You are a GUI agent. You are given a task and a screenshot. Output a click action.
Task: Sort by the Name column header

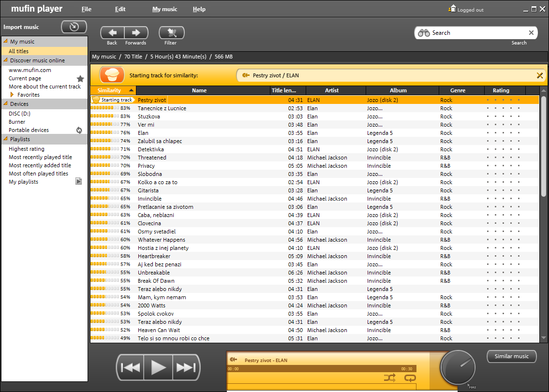click(203, 90)
